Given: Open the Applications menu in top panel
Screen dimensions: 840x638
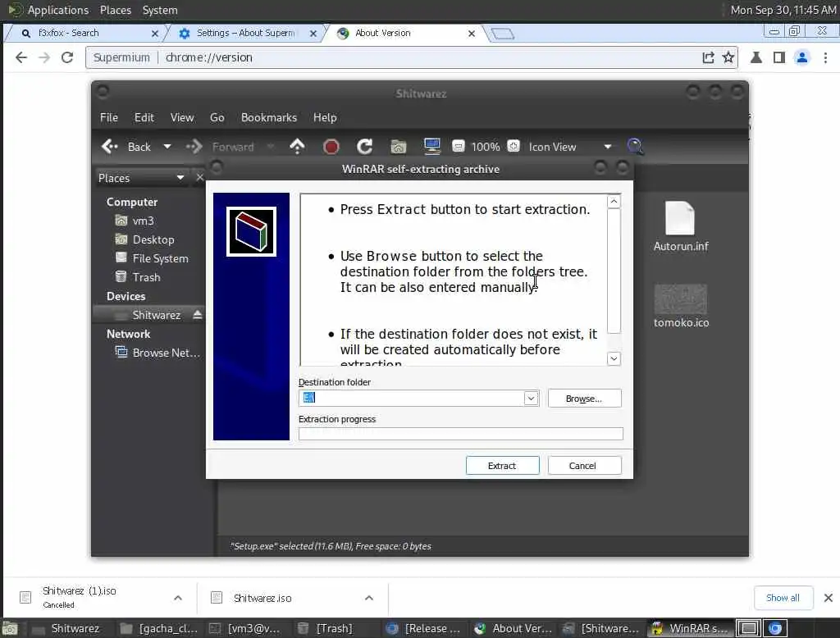Looking at the screenshot, I should pyautogui.click(x=58, y=10).
